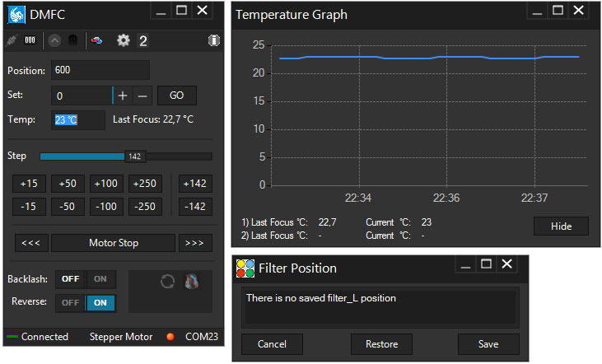
Task: Click the round up-arrow toolbar icon
Action: tap(54, 40)
